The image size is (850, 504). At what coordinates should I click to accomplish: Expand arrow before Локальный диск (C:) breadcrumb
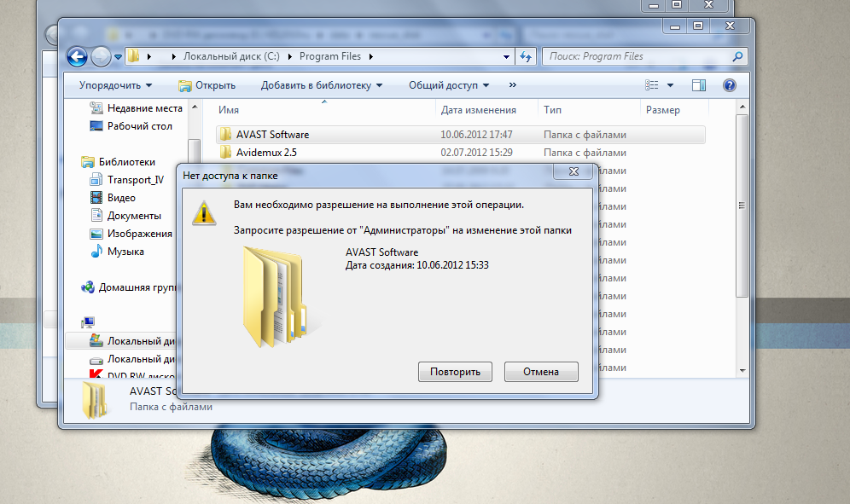pos(173,56)
